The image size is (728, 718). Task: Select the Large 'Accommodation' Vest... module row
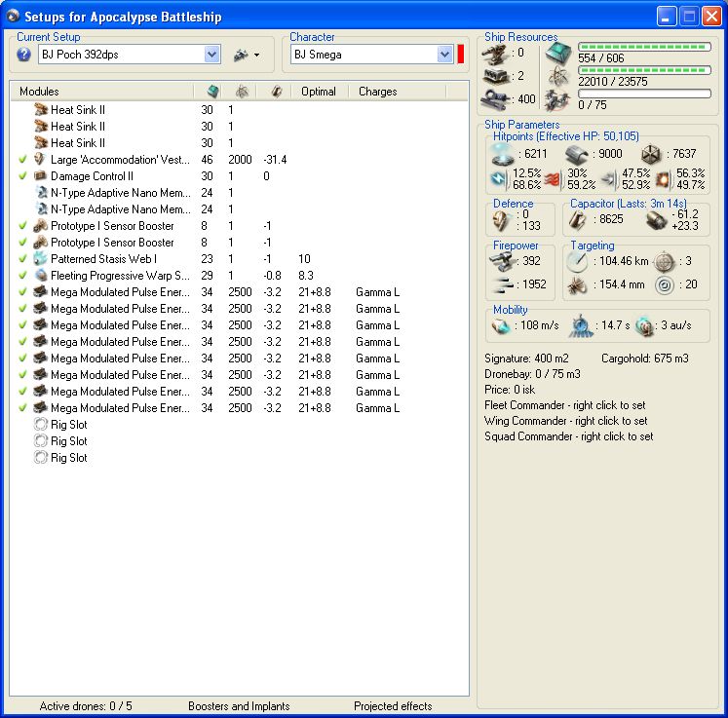pyautogui.click(x=239, y=160)
